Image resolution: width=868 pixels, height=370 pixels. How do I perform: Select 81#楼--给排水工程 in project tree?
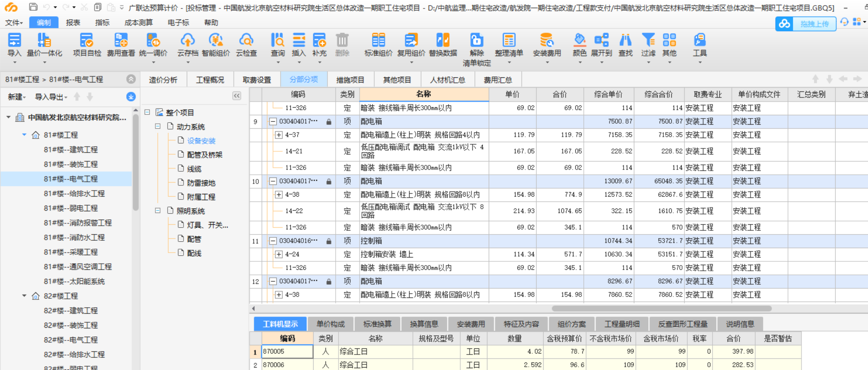tap(74, 193)
